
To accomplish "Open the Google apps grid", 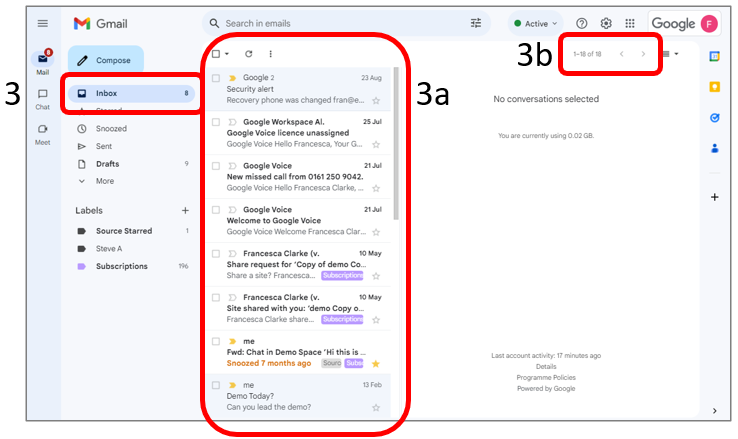I will [x=630, y=24].
